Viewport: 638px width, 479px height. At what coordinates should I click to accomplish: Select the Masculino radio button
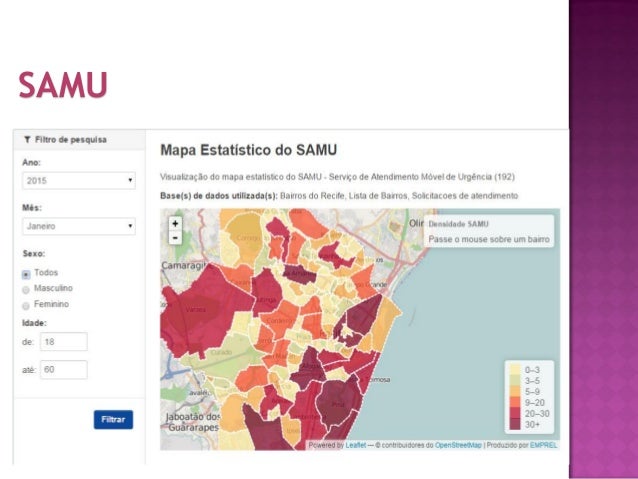pos(26,290)
